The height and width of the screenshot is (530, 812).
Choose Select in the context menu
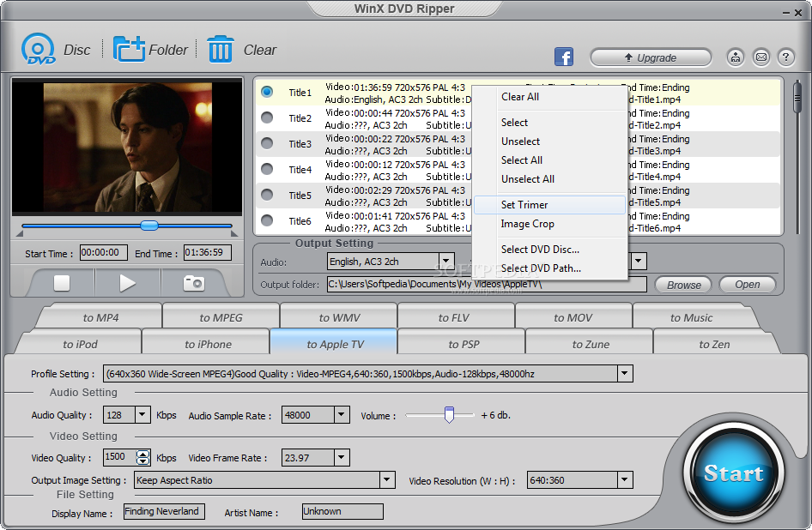[x=549, y=123]
